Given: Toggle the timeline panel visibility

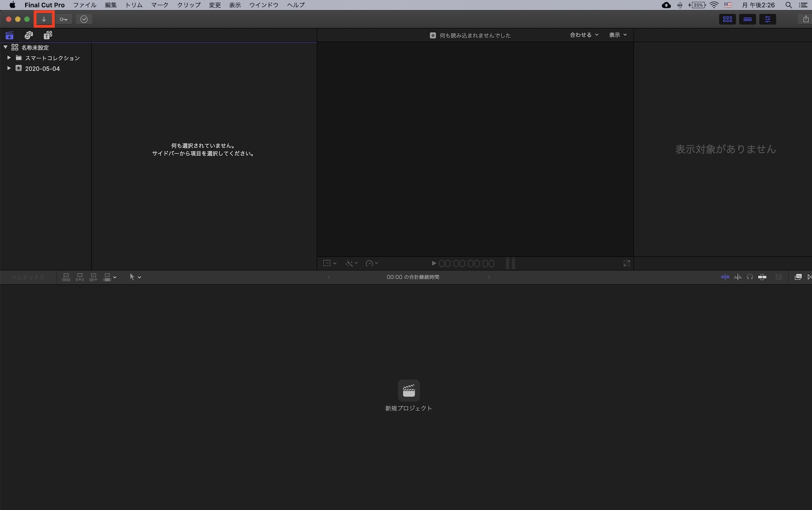Looking at the screenshot, I should click(x=747, y=19).
